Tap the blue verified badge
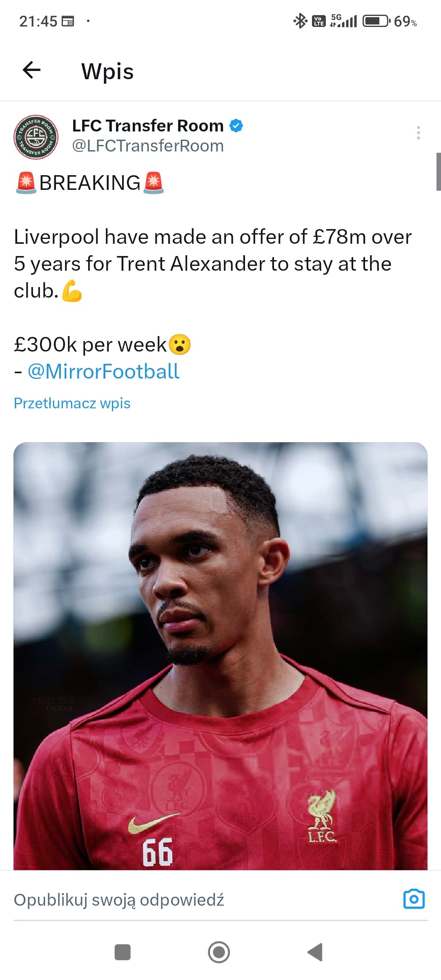441x980 pixels. point(236,126)
